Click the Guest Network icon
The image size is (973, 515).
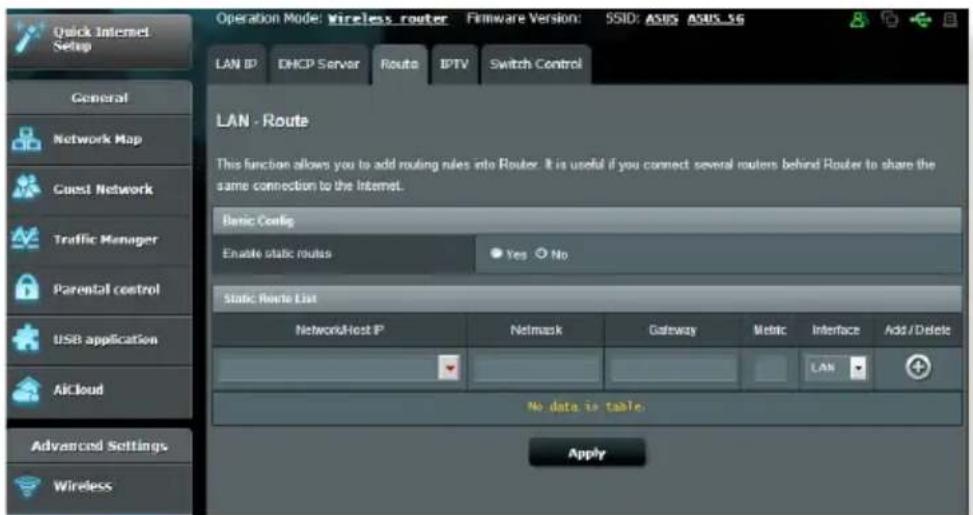tap(25, 189)
